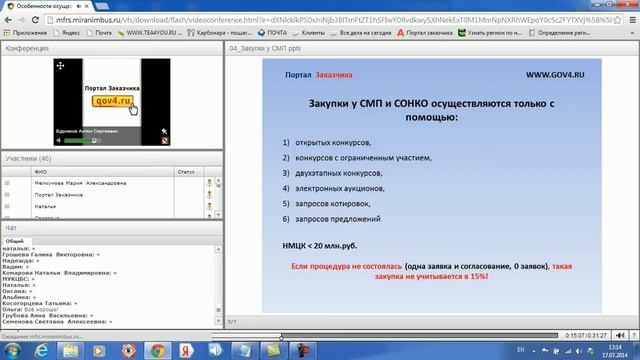This screenshot has height=360, width=640.
Task: Sort participants by the ФИО column header
Action: pos(102,172)
